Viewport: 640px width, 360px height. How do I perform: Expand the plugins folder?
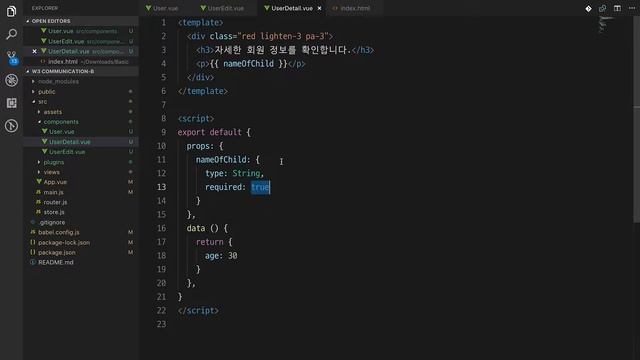(81, 162)
